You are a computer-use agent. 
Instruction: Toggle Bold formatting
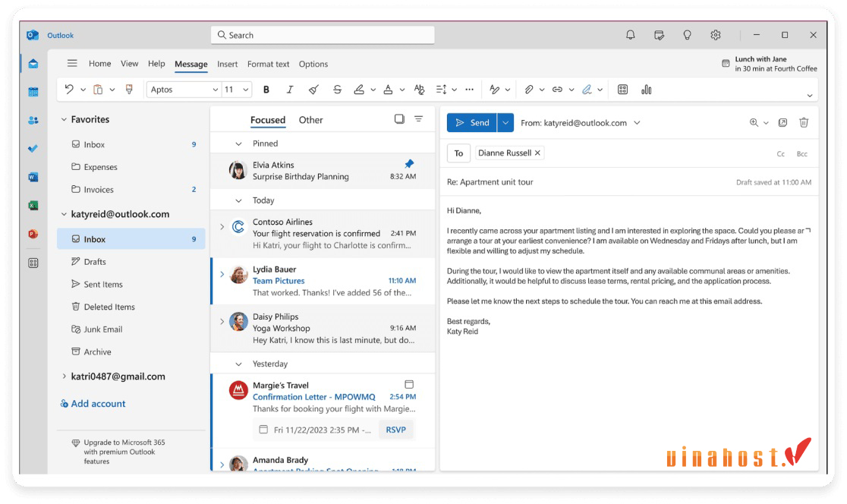click(x=266, y=90)
